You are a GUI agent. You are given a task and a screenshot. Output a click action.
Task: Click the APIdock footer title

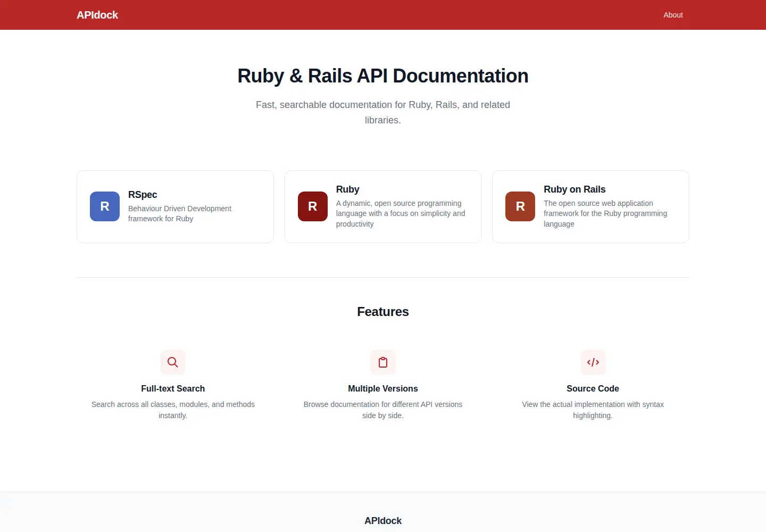tap(383, 521)
